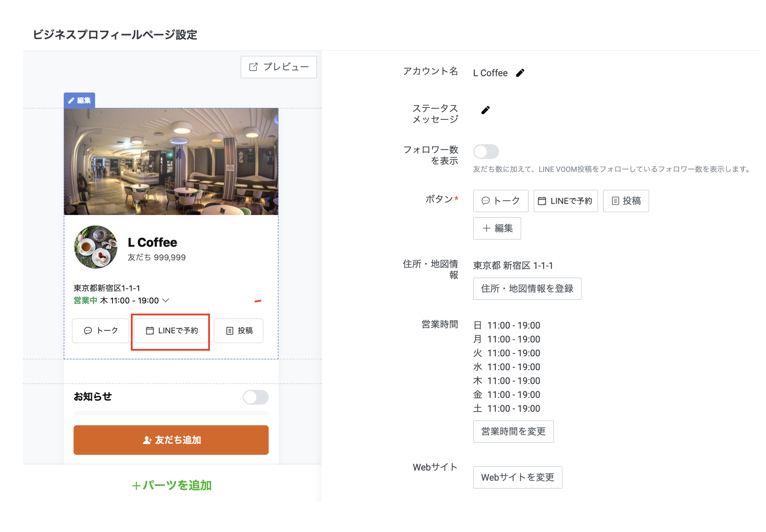766x532 pixels.
Task: Select the calendar LINEで予約 button under ボタン settings
Action: (565, 201)
